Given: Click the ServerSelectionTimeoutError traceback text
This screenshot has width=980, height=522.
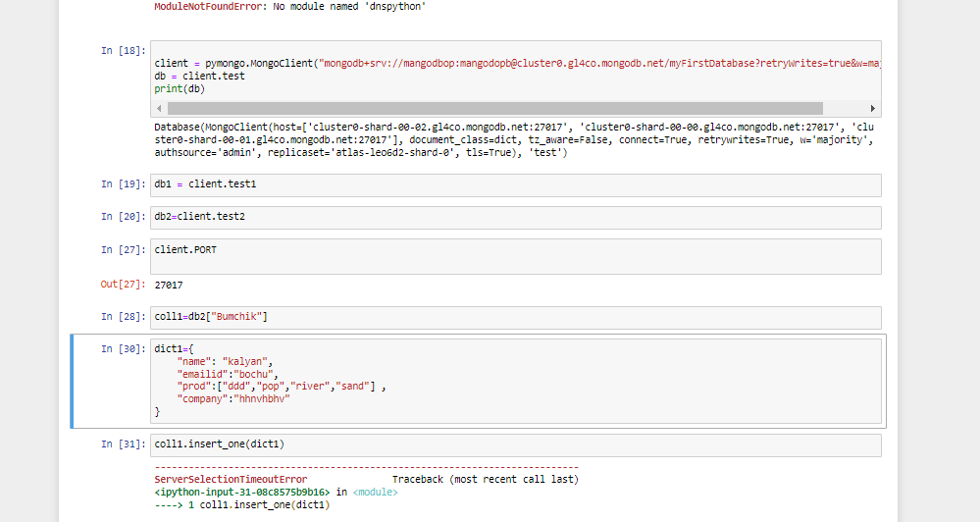Looking at the screenshot, I should (x=231, y=480).
